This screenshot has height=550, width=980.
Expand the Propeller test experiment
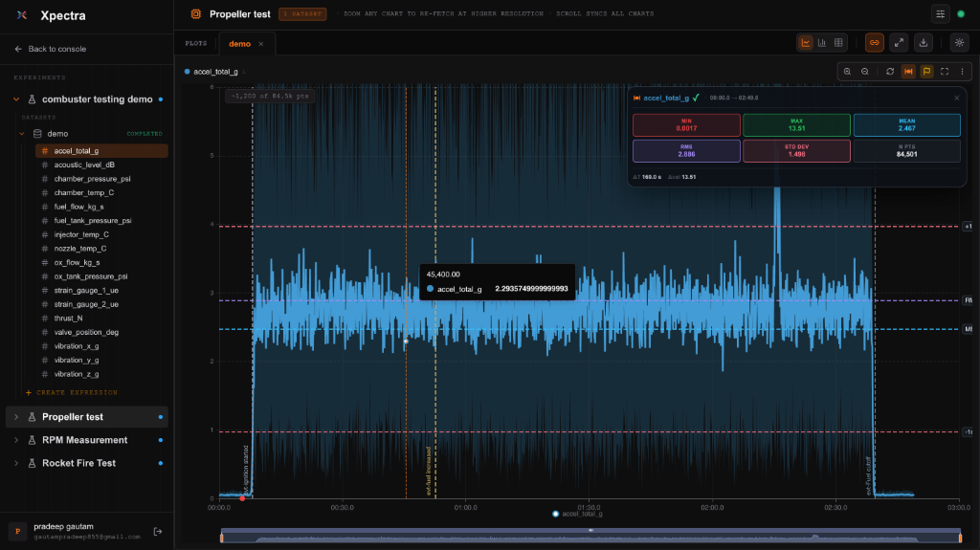(16, 417)
